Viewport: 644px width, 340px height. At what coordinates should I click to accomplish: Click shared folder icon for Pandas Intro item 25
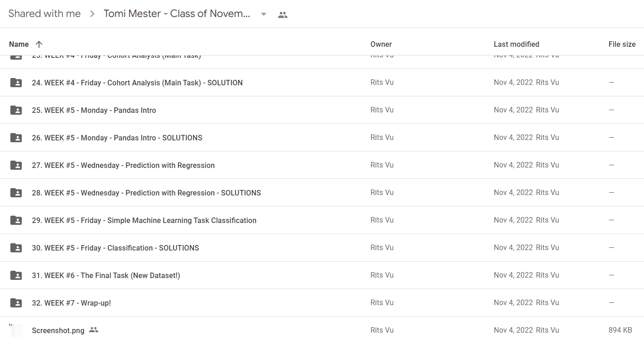16,110
